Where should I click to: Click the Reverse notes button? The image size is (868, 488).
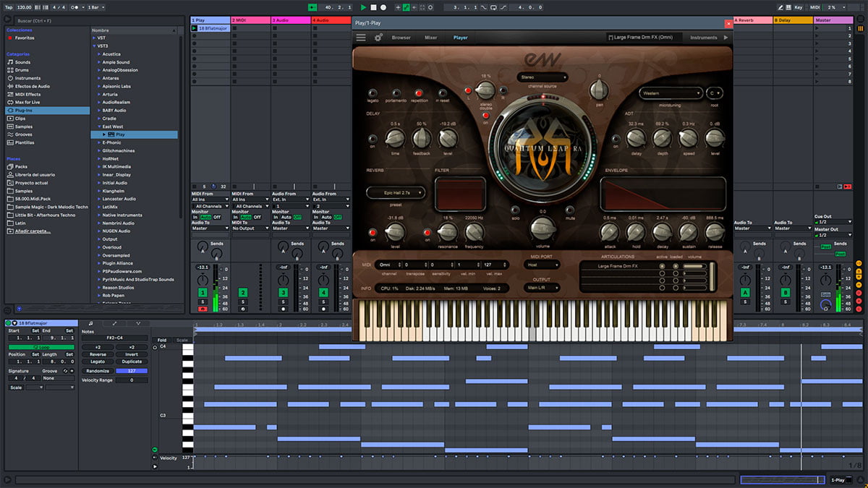tap(98, 354)
